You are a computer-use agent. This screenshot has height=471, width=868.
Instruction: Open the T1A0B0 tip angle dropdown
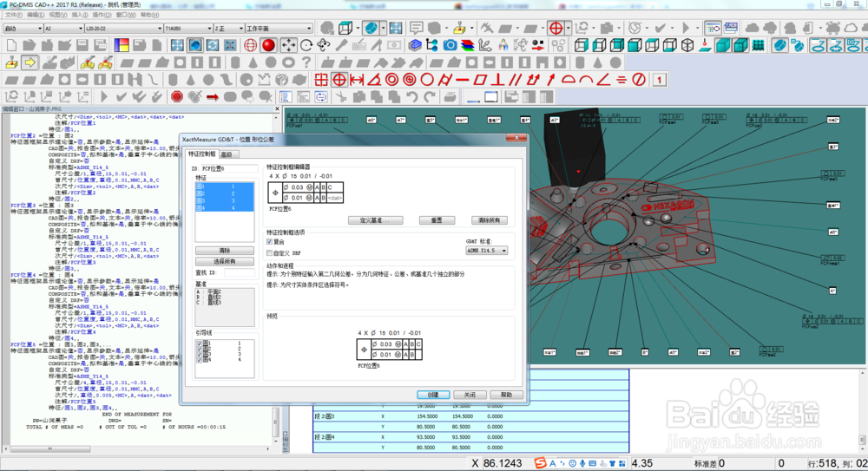(x=188, y=29)
